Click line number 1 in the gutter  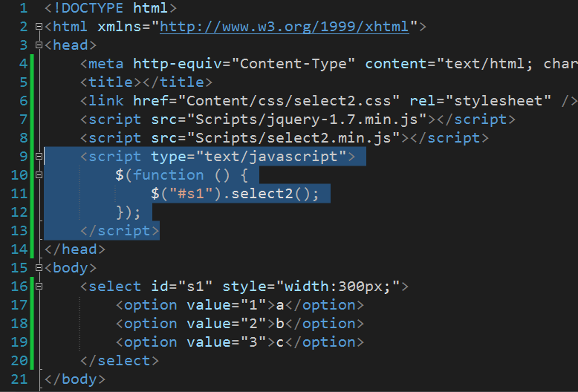pyautogui.click(x=24, y=8)
